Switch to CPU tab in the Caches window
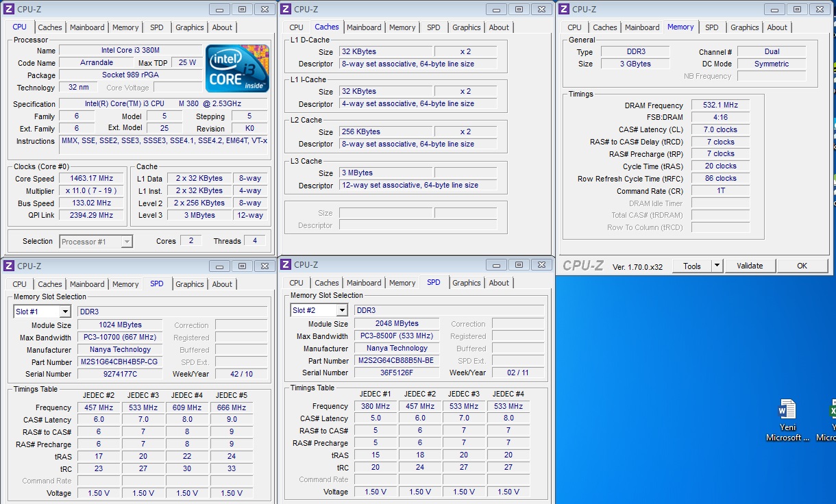 [x=296, y=27]
